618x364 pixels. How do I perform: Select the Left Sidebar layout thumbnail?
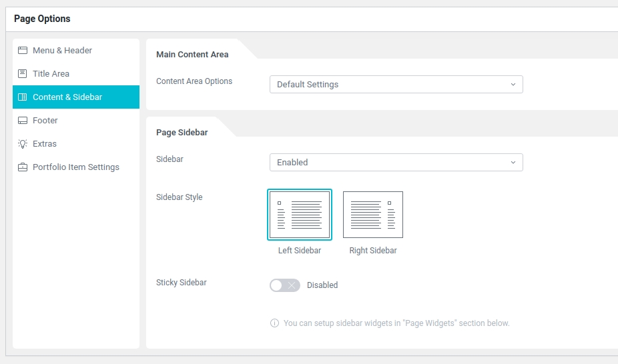[300, 215]
